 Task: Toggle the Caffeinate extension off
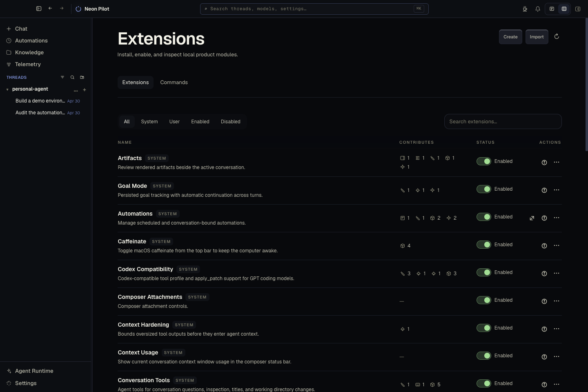click(x=484, y=245)
